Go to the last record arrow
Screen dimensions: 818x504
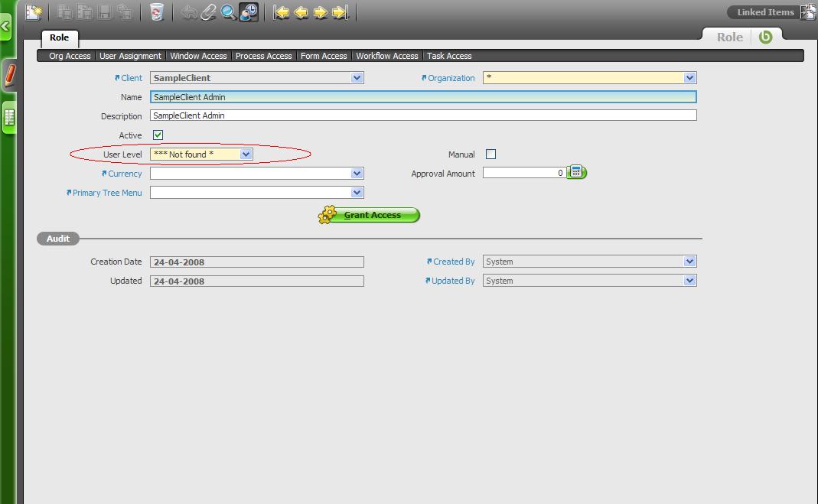[341, 11]
